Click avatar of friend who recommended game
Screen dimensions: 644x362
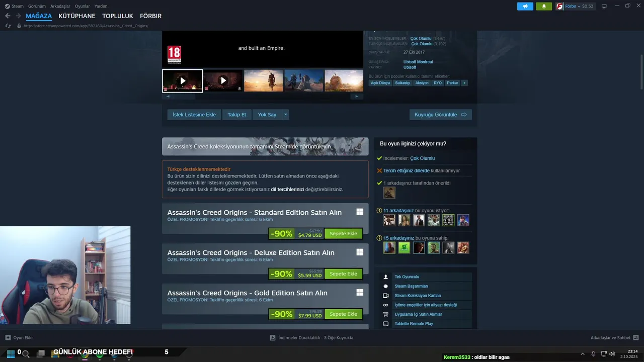click(x=389, y=193)
